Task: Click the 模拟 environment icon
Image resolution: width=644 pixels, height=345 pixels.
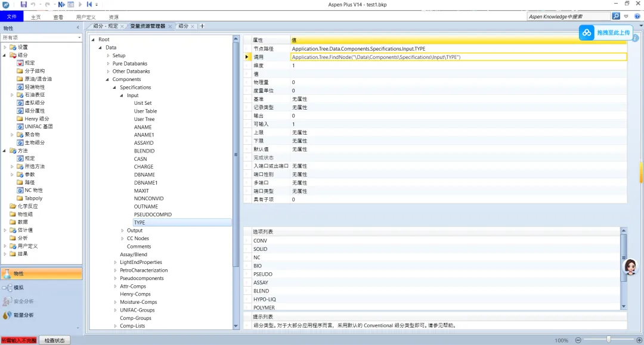Action: (7, 288)
